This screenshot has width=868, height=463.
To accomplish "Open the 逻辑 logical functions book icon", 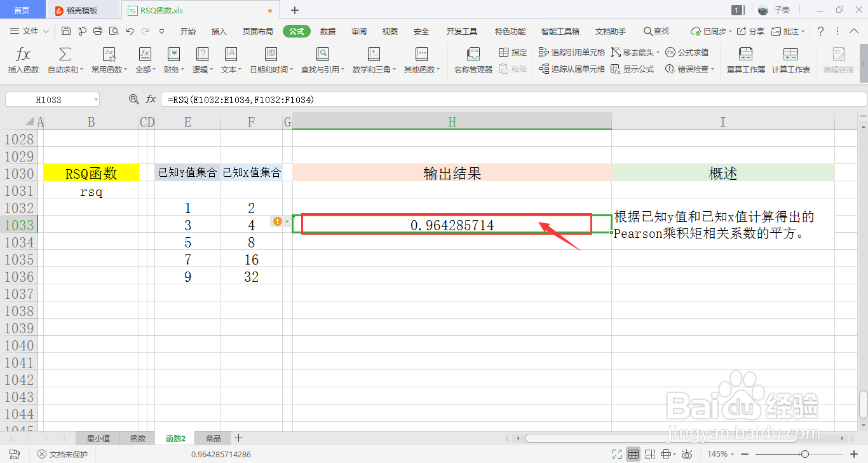I will [x=202, y=55].
